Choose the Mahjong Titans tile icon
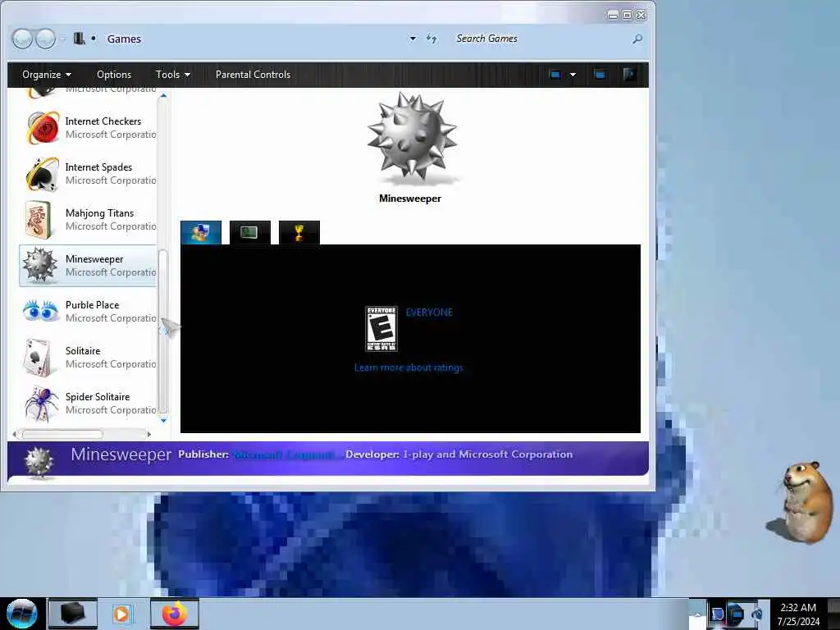Image resolution: width=840 pixels, height=630 pixels. click(x=39, y=220)
